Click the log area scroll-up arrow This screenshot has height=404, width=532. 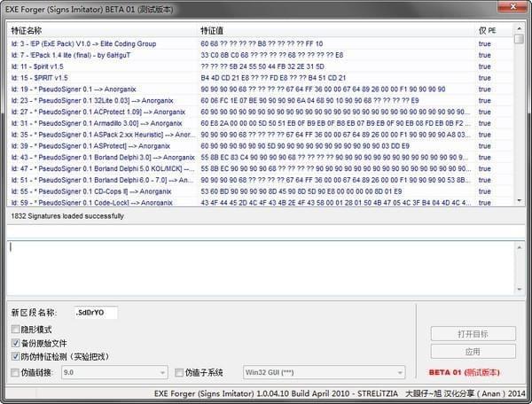pyautogui.click(x=520, y=247)
